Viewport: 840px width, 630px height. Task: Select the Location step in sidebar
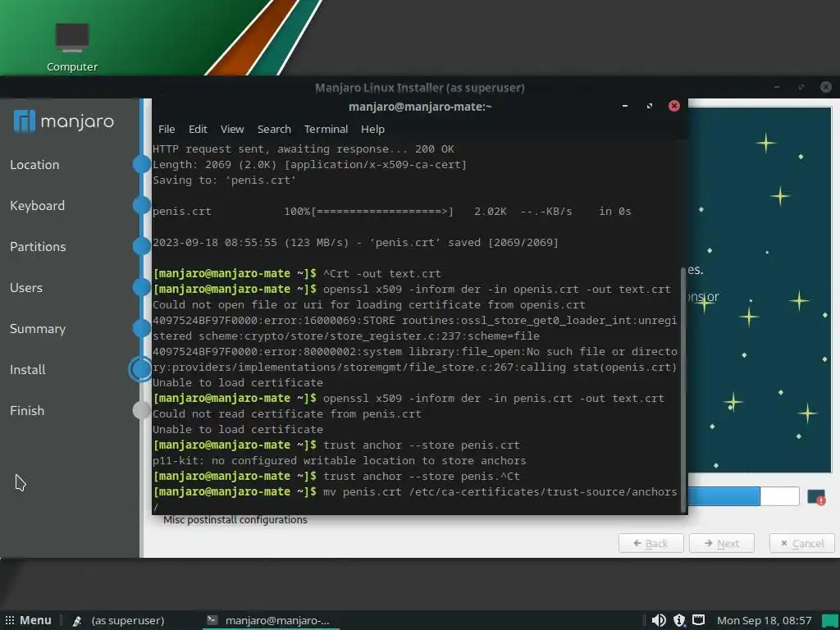click(34, 164)
